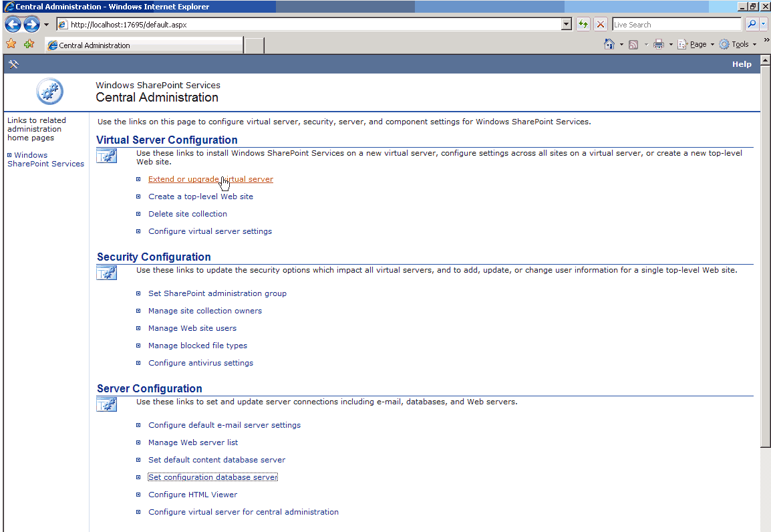This screenshot has height=532, width=771.
Task: Click the bullet icon beside Delete site collection
Action: coord(138,214)
